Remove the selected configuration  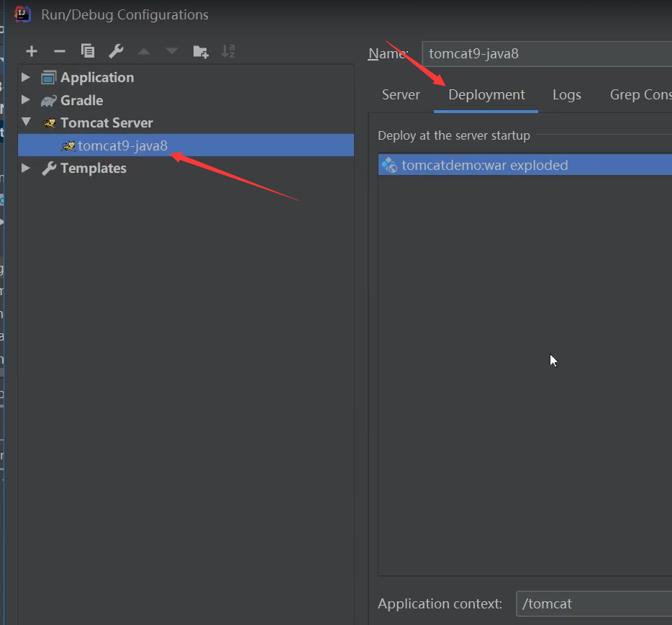(x=60, y=51)
